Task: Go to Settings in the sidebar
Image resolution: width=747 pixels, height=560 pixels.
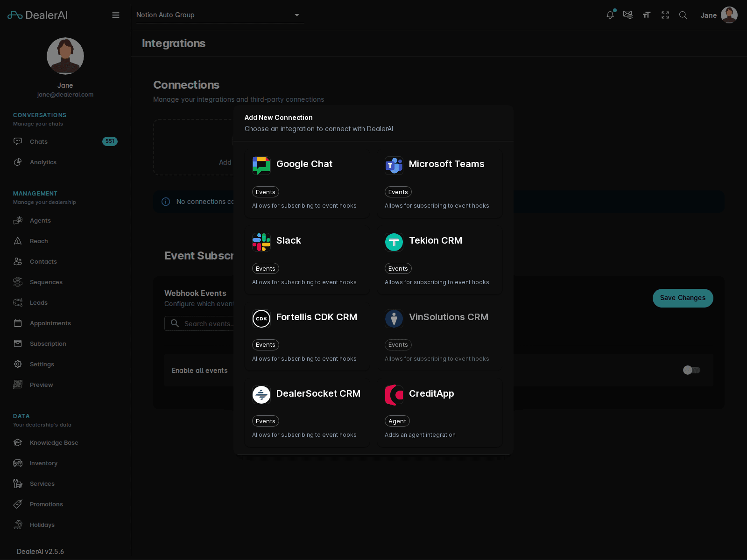Action: coord(42,364)
